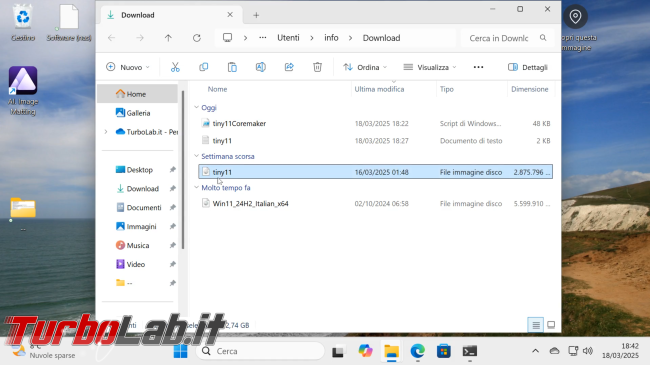Open the three-dots more options menu in toolbar
Screen dimensions: 650x365
478,67
